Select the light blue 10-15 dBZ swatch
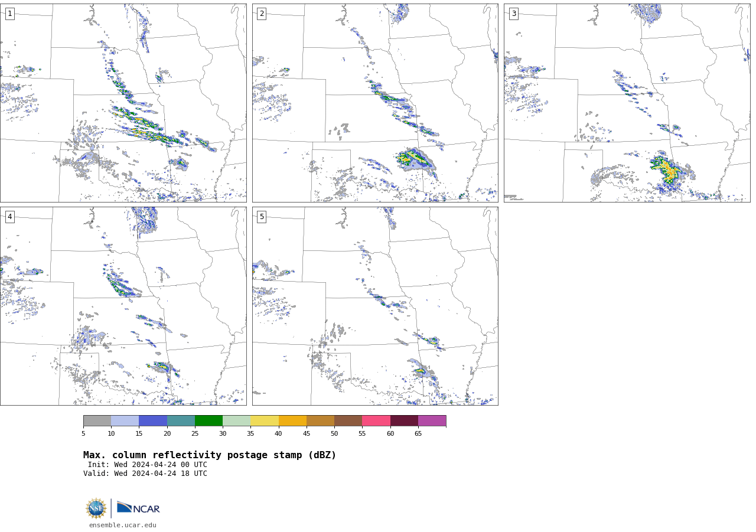756x532 pixels. [x=125, y=420]
